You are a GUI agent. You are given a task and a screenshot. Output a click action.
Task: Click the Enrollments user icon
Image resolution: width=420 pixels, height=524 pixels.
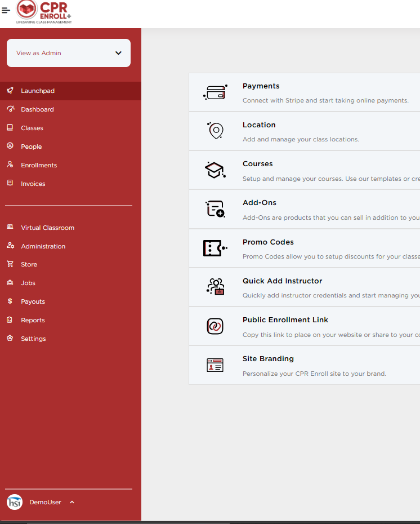(x=10, y=165)
